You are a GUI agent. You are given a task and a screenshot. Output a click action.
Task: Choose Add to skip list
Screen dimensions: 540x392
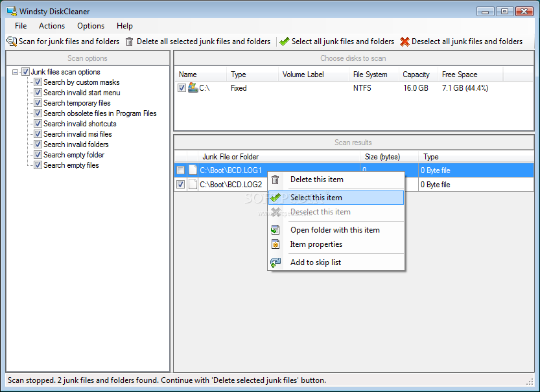336,262
